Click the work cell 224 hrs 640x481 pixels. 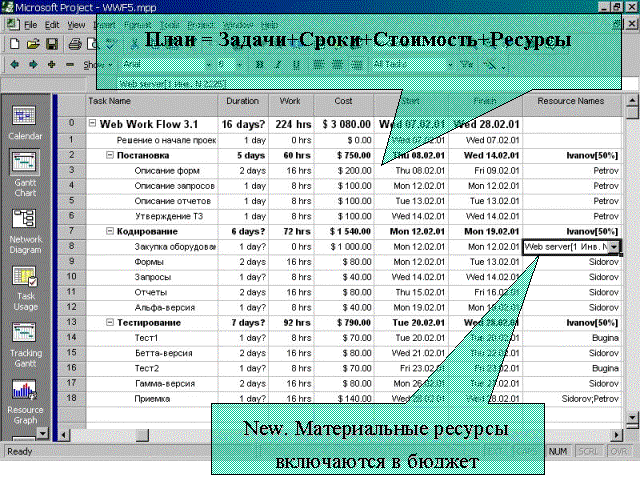[x=293, y=124]
